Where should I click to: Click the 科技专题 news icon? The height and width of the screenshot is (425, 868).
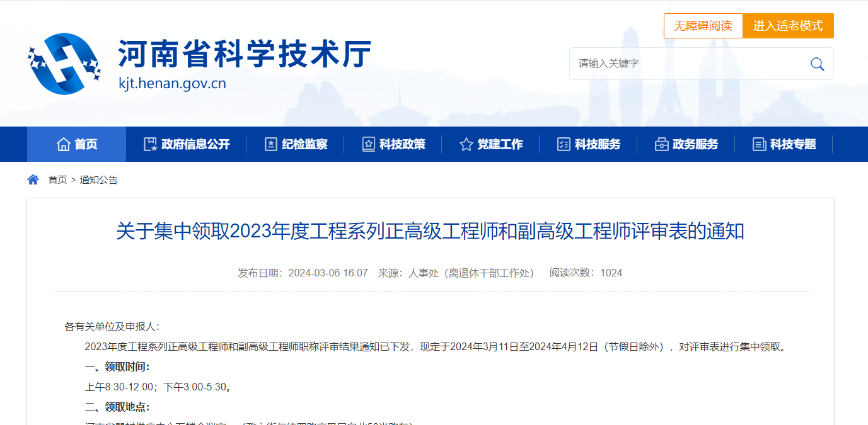(x=759, y=144)
